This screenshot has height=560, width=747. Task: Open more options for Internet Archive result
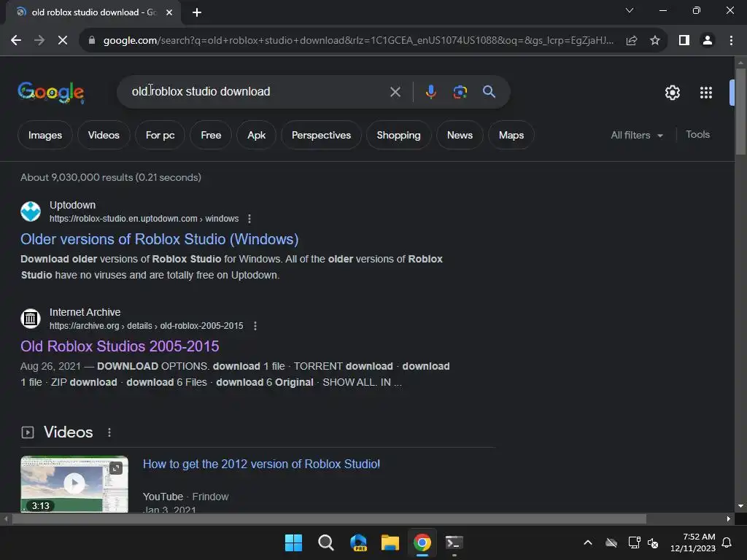255,326
